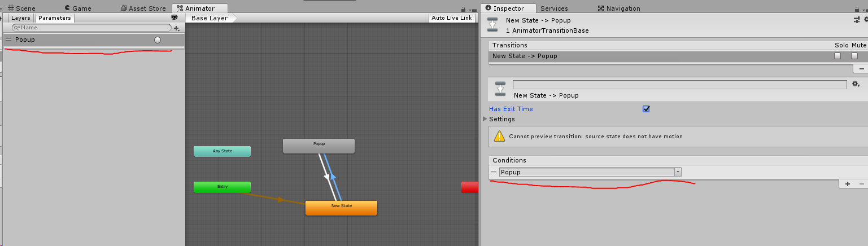This screenshot has height=246, width=868.
Task: Uncheck Has Exit Time checkbox
Action: click(x=646, y=109)
